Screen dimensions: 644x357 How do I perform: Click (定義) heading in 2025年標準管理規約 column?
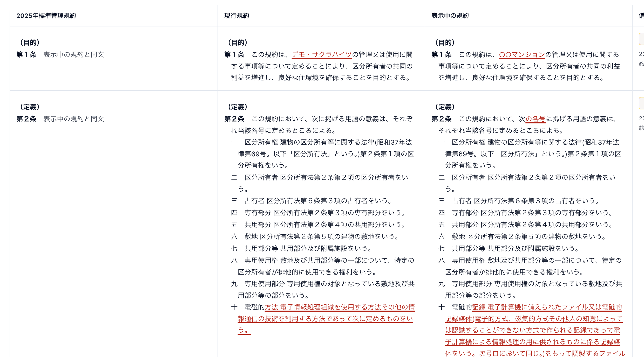coord(30,107)
